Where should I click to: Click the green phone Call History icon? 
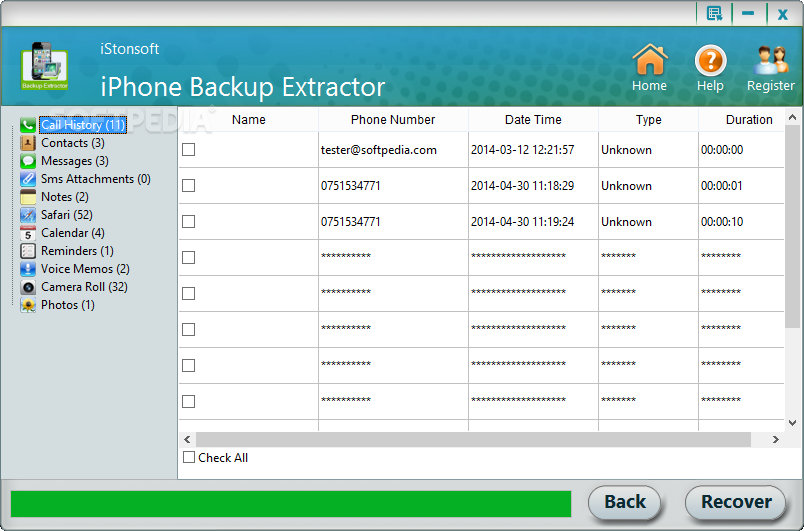click(x=28, y=125)
